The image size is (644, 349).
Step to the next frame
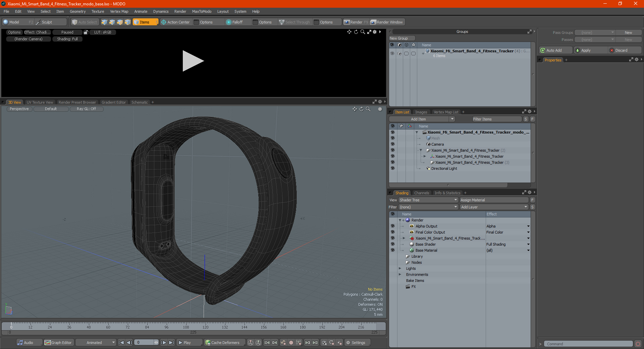[164, 343]
